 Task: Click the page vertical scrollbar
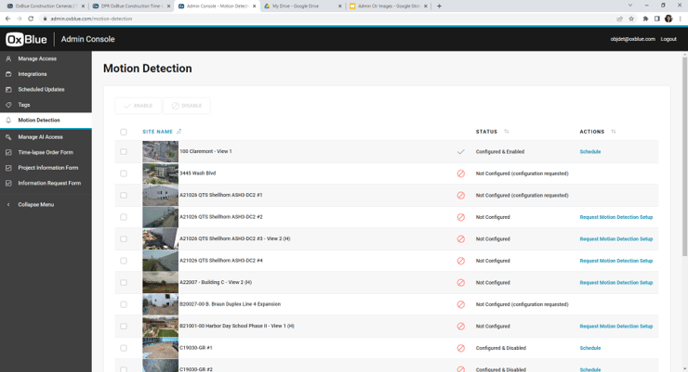pyautogui.click(x=684, y=156)
